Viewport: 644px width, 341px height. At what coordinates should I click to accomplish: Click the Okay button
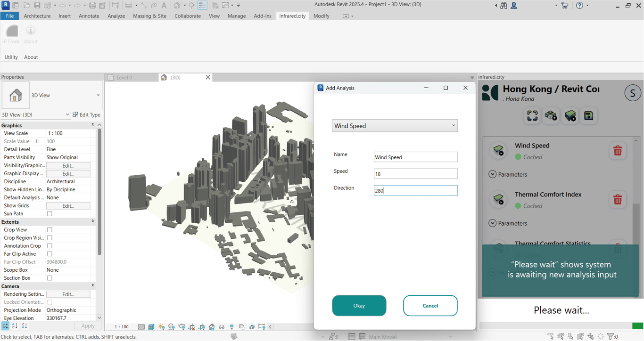tap(359, 306)
